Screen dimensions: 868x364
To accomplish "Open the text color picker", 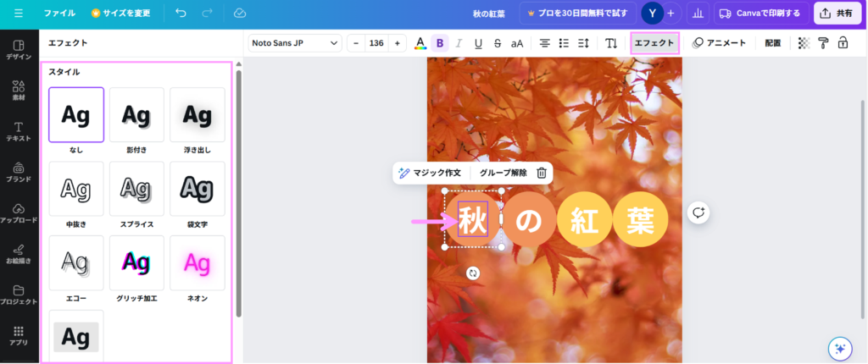I will pos(420,43).
